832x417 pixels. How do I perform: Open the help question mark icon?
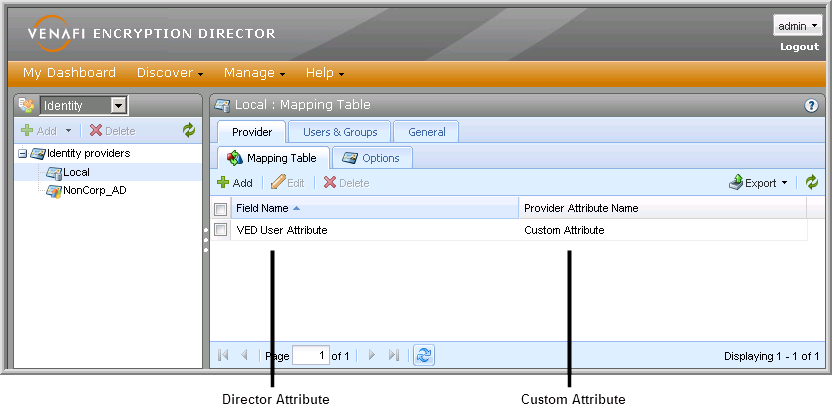click(x=811, y=106)
